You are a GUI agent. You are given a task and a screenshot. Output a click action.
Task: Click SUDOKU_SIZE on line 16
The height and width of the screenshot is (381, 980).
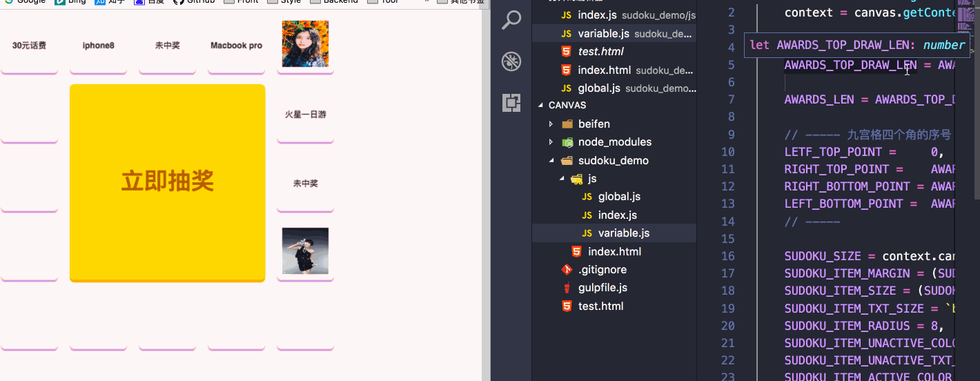click(x=823, y=256)
